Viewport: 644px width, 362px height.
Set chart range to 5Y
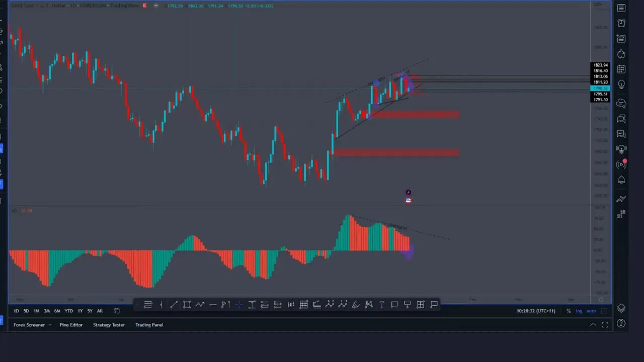point(90,311)
